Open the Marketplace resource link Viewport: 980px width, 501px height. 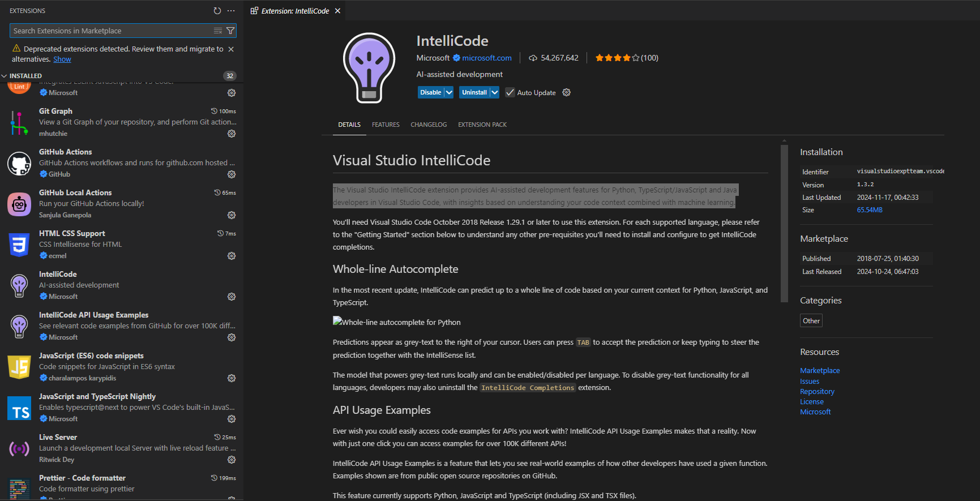[820, 371]
